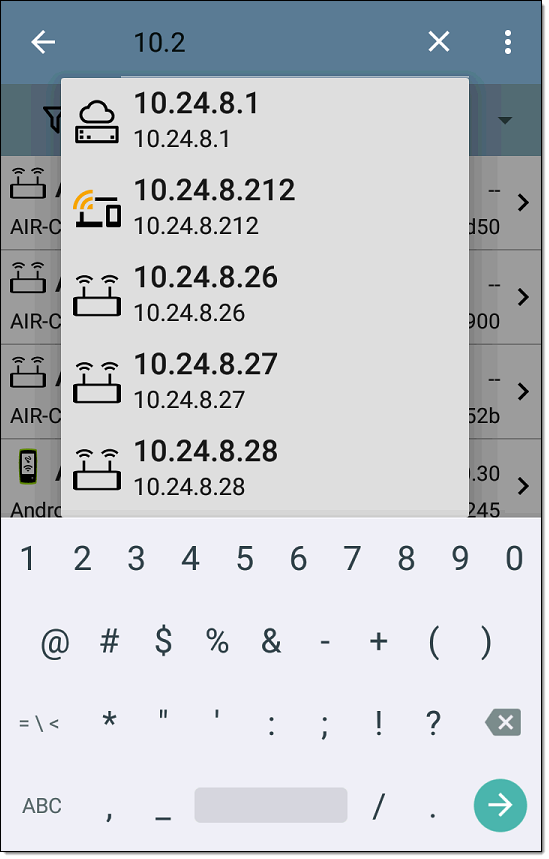Tap the number 5 key
549x859 pixels.
point(244,559)
